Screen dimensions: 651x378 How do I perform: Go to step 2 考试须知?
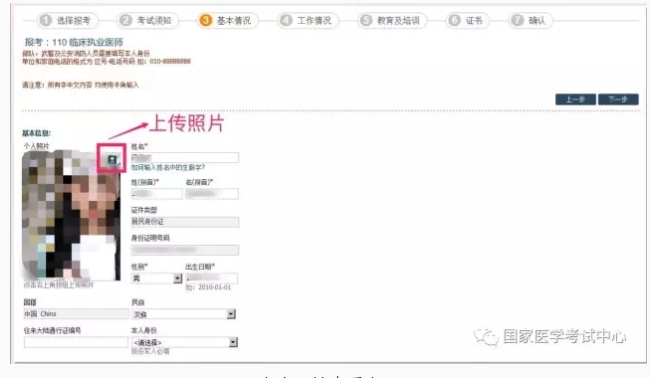pos(148,20)
